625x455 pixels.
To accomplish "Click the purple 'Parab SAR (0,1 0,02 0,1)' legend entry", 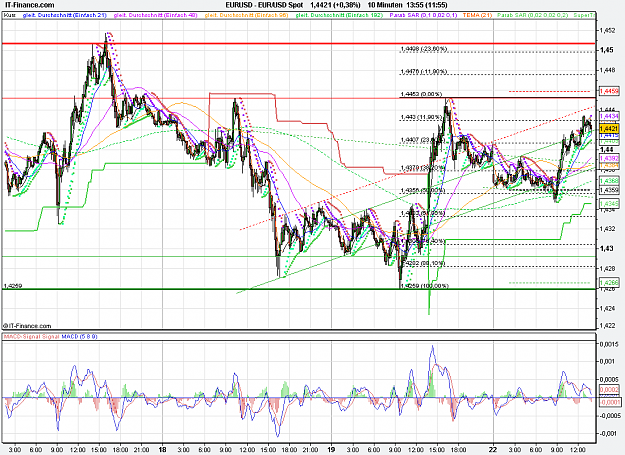I will (423, 15).
